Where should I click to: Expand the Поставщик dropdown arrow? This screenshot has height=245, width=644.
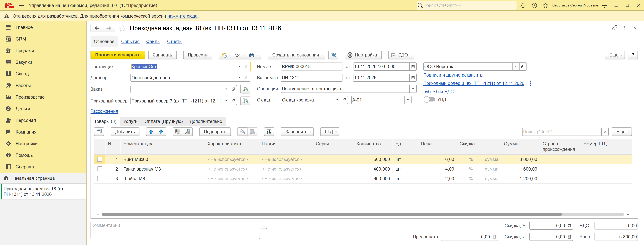coord(239,67)
